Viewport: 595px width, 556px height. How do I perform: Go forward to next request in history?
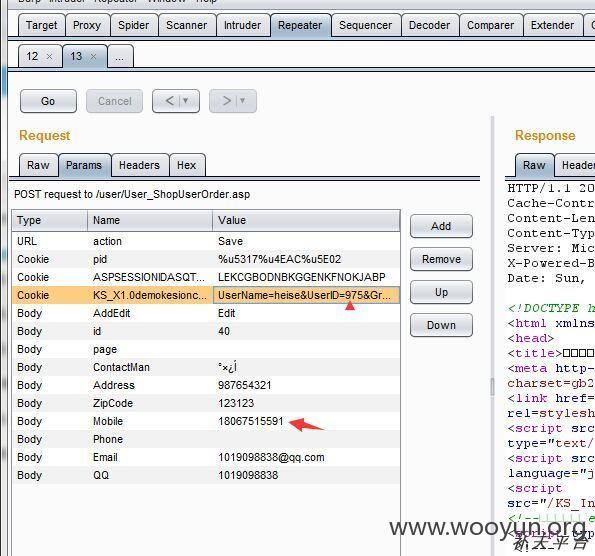[227, 101]
